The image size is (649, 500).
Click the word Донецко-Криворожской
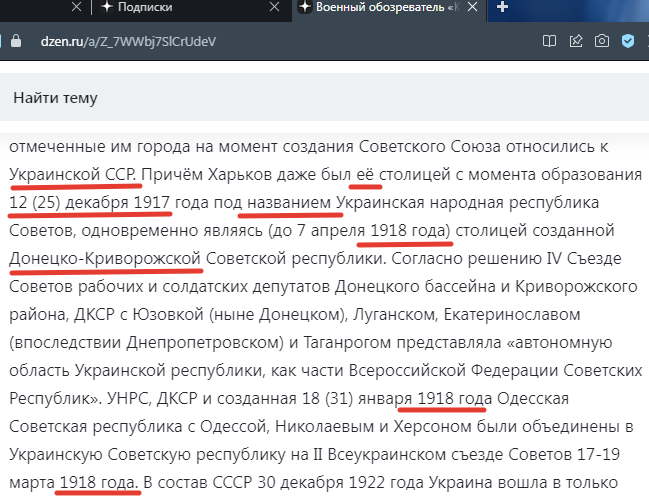tap(105, 259)
